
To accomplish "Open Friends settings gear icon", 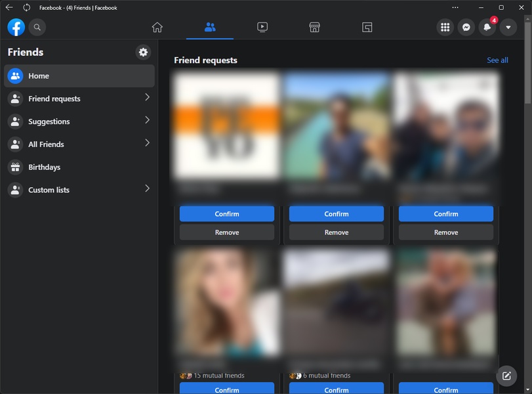I will (x=143, y=53).
